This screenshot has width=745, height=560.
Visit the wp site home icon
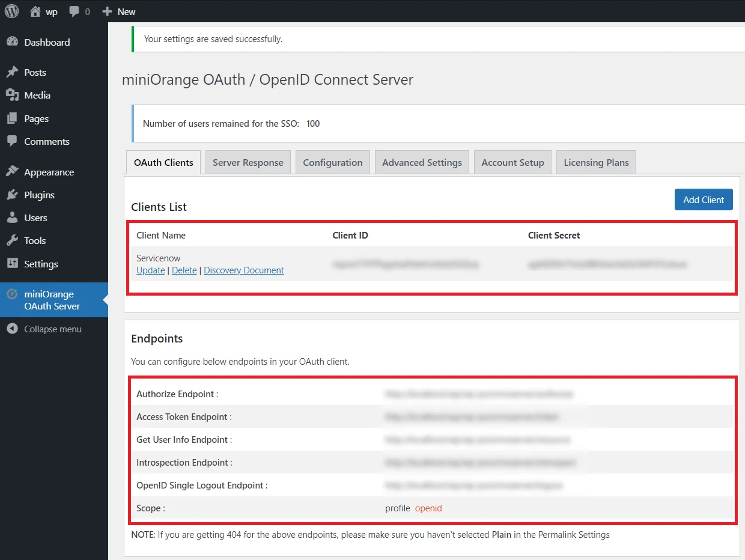[35, 11]
